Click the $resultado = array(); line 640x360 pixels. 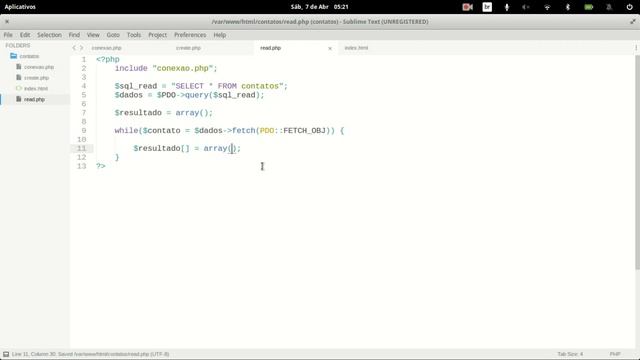[x=164, y=113]
